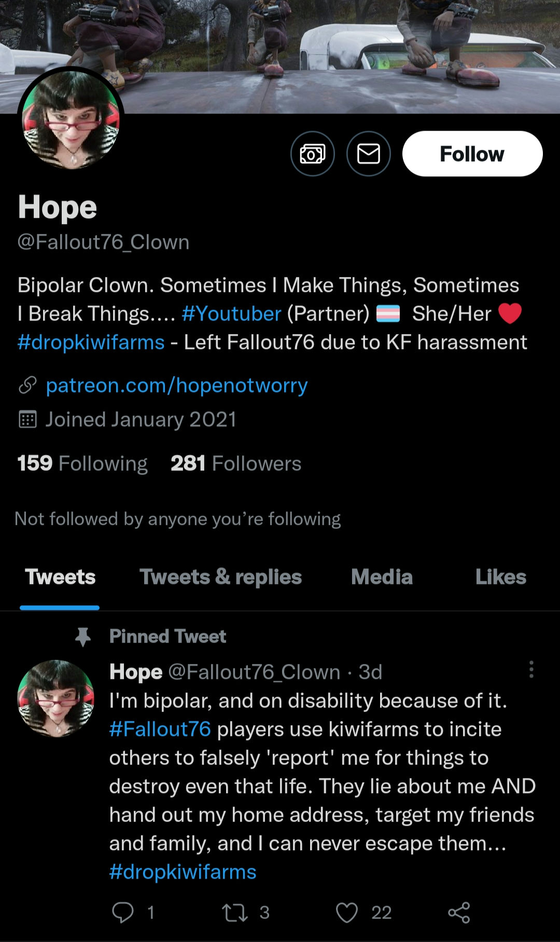Open pinned tweet three-dot options menu
Screen dimensions: 560x942
531,670
